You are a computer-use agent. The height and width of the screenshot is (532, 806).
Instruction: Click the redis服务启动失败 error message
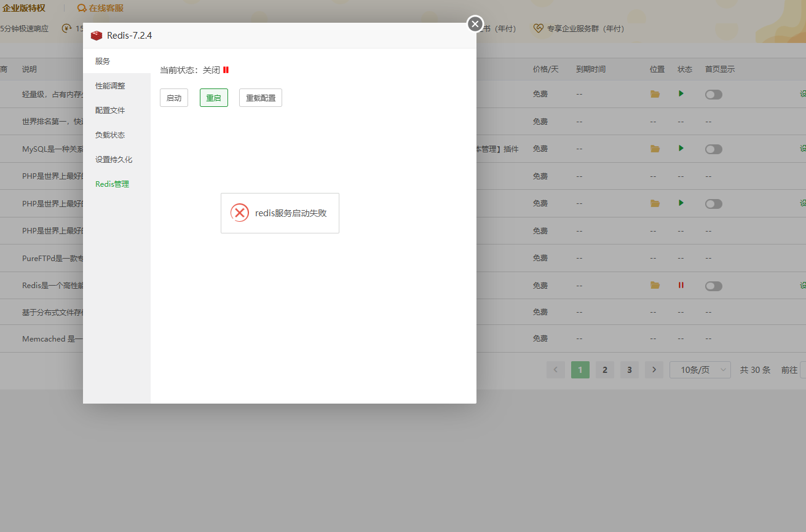pos(291,213)
